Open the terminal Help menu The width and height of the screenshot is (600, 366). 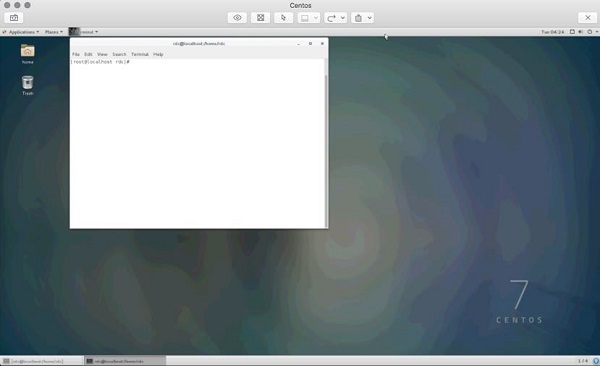(x=158, y=54)
